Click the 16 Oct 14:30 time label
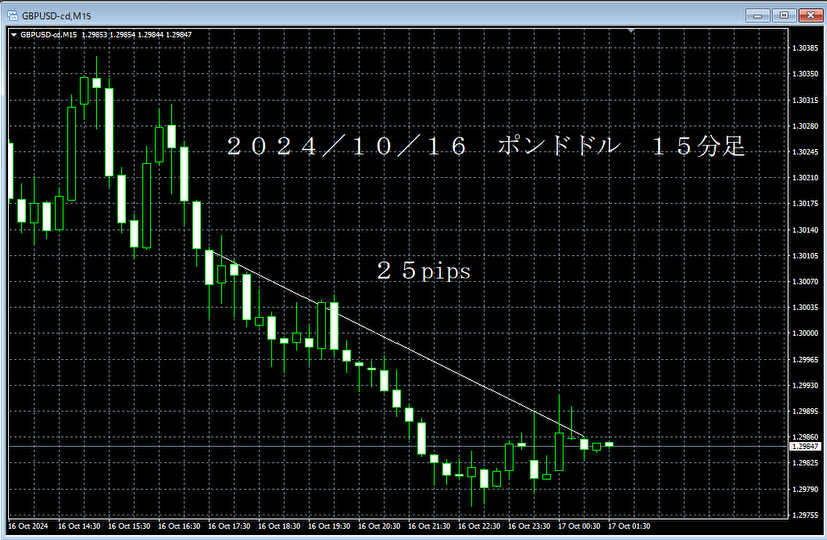 point(79,526)
